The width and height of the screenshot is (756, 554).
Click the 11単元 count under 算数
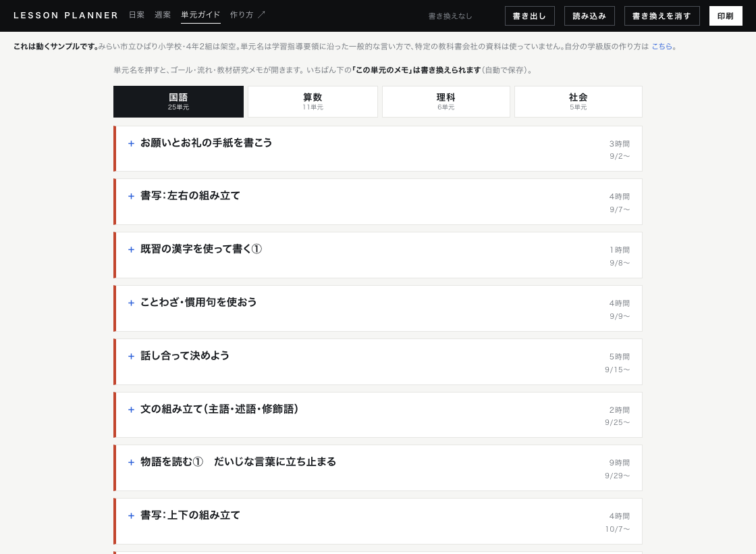(x=313, y=107)
